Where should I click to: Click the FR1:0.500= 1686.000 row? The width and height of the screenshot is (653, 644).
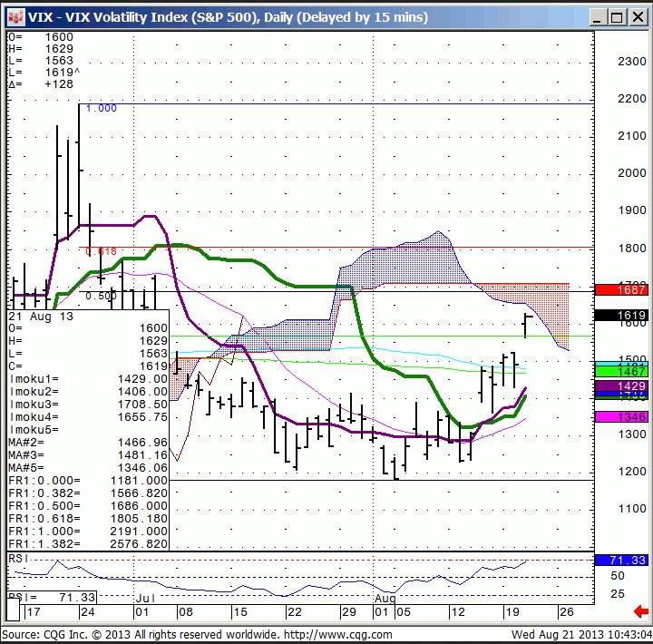[x=88, y=506]
